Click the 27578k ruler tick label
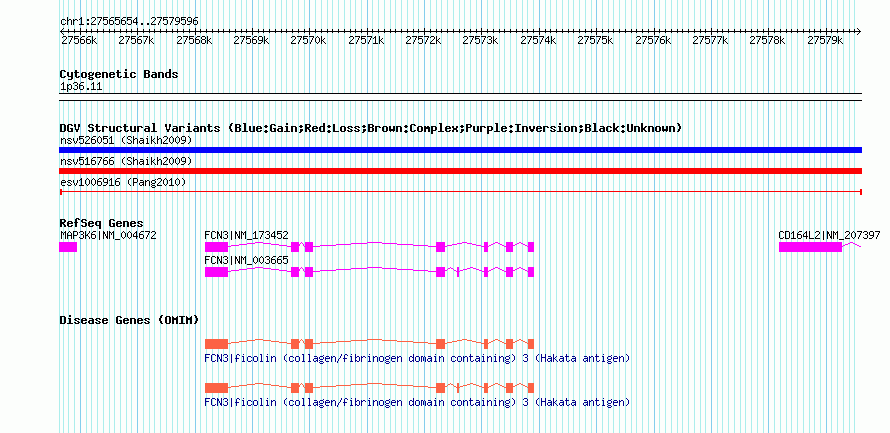The width and height of the screenshot is (890, 433). 767,40
